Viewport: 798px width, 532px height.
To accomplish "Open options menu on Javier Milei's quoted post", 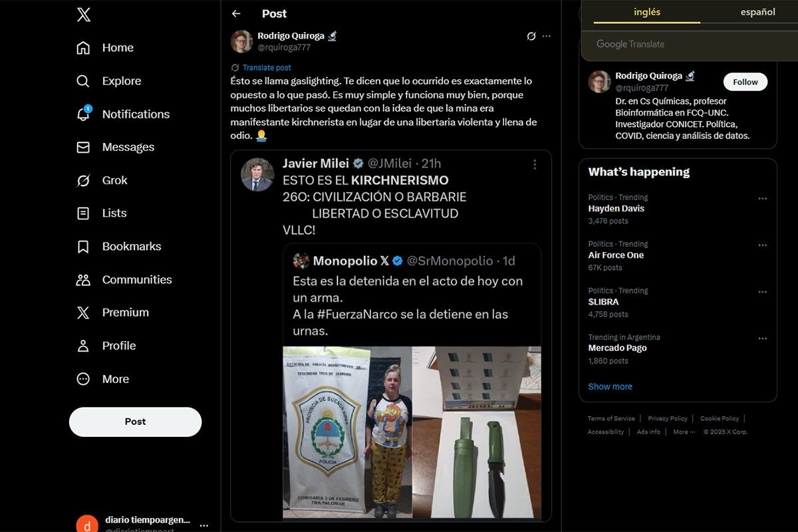I will (535, 164).
